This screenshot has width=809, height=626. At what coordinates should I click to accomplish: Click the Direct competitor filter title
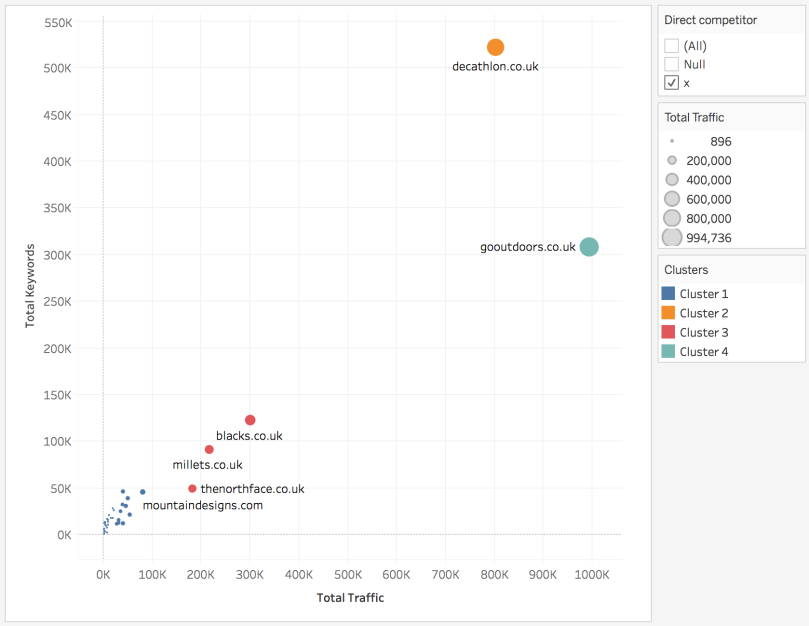[x=710, y=20]
